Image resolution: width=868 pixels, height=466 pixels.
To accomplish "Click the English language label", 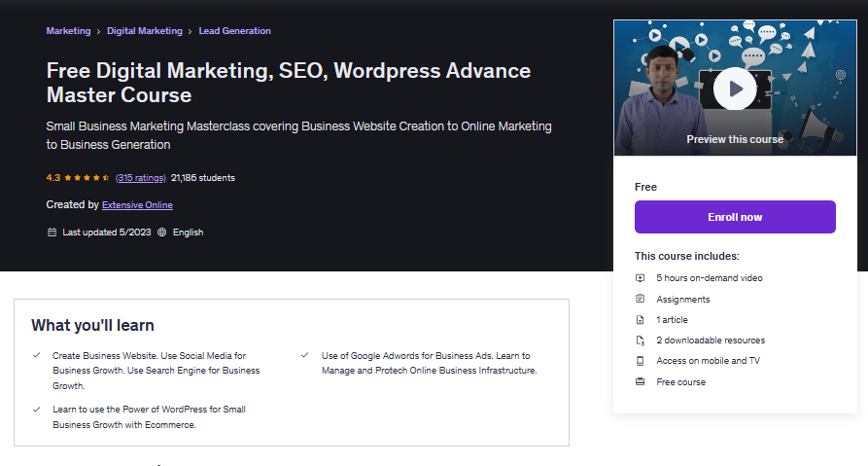I will pyautogui.click(x=188, y=233).
